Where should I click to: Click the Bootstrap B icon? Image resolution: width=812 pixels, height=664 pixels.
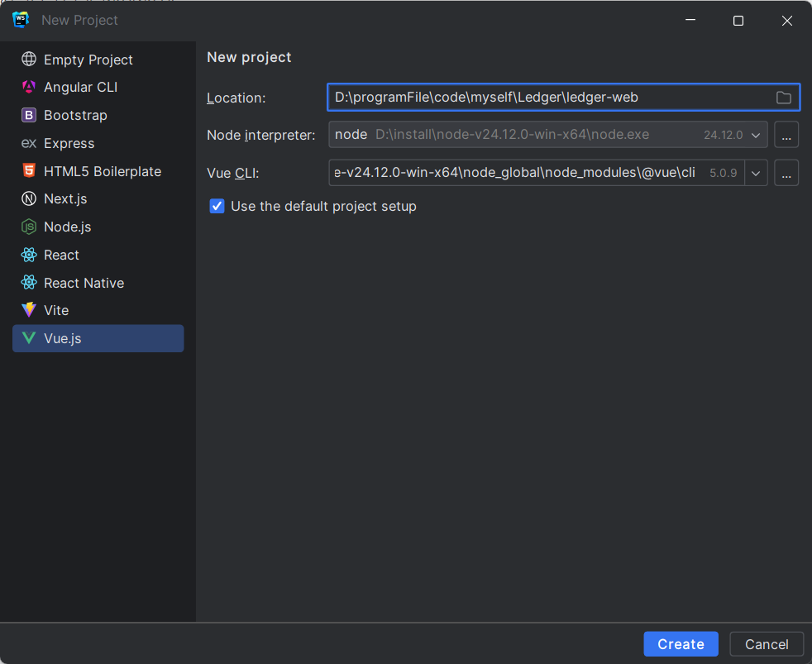(x=29, y=115)
